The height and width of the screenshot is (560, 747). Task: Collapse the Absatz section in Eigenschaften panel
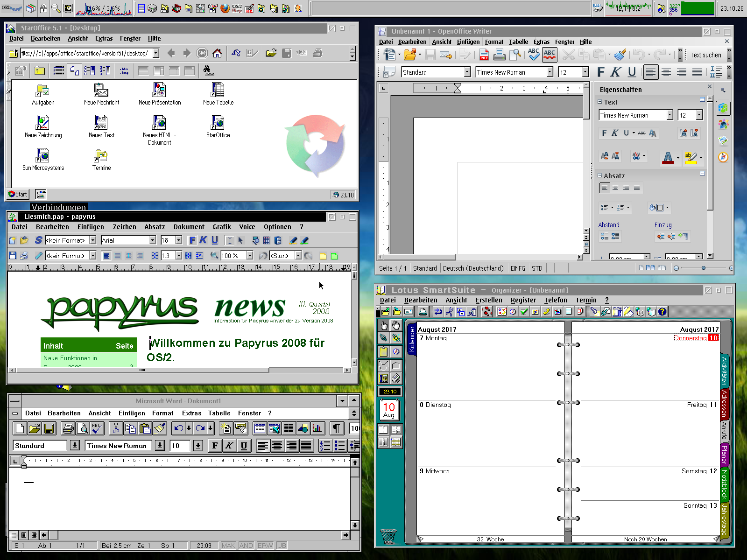(600, 175)
